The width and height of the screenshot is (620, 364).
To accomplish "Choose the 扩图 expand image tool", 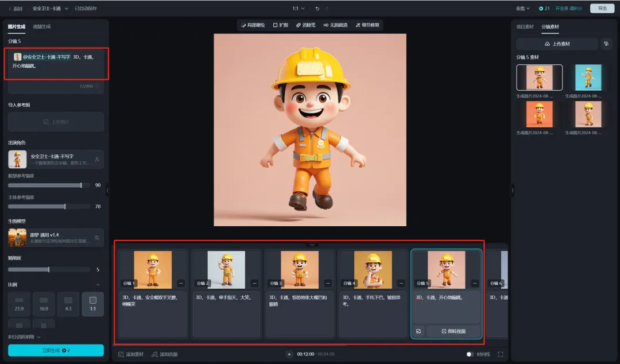I will click(280, 25).
